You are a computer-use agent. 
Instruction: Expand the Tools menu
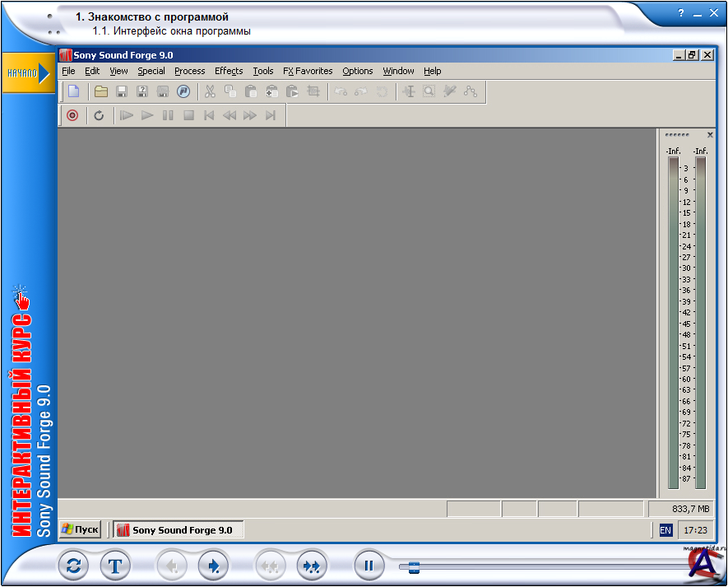point(263,71)
